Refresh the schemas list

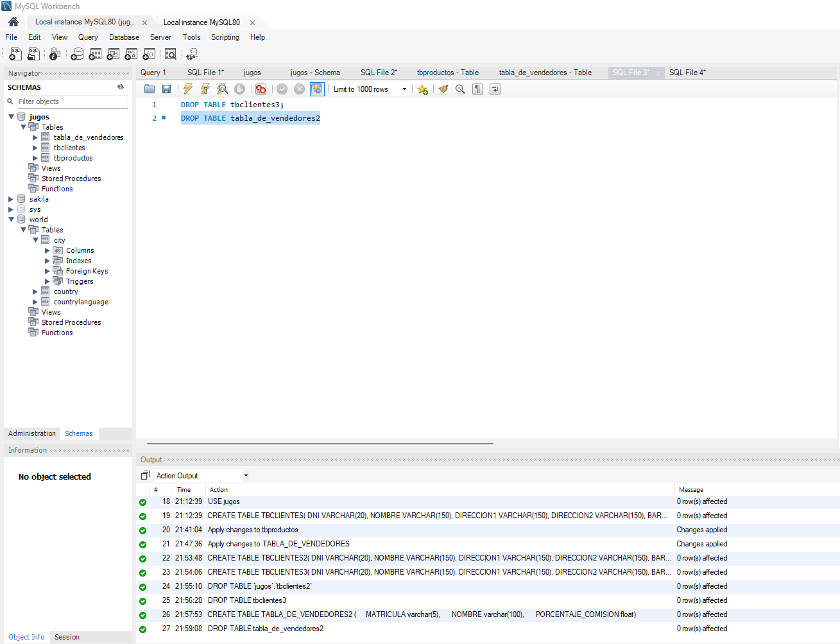pos(121,87)
